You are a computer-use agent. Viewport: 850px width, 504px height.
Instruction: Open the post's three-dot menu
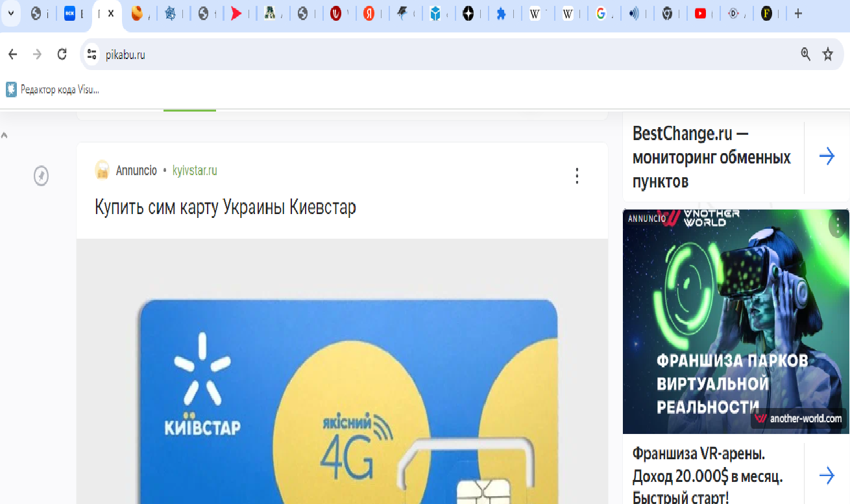(577, 176)
